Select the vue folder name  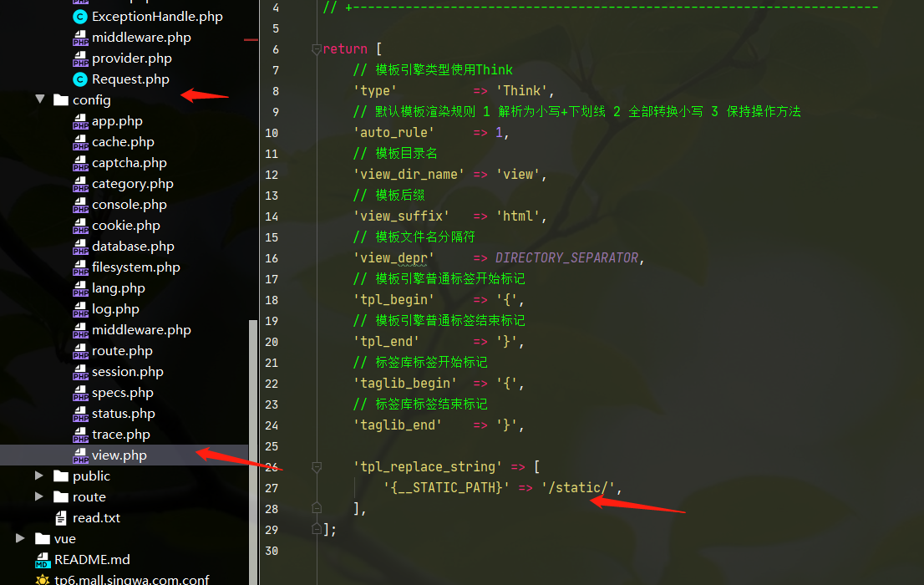click(x=65, y=539)
